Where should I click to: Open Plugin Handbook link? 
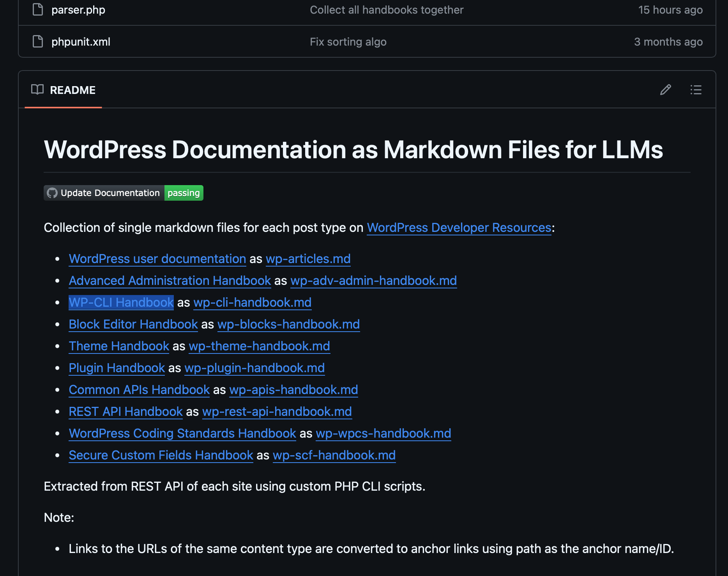pyautogui.click(x=117, y=368)
